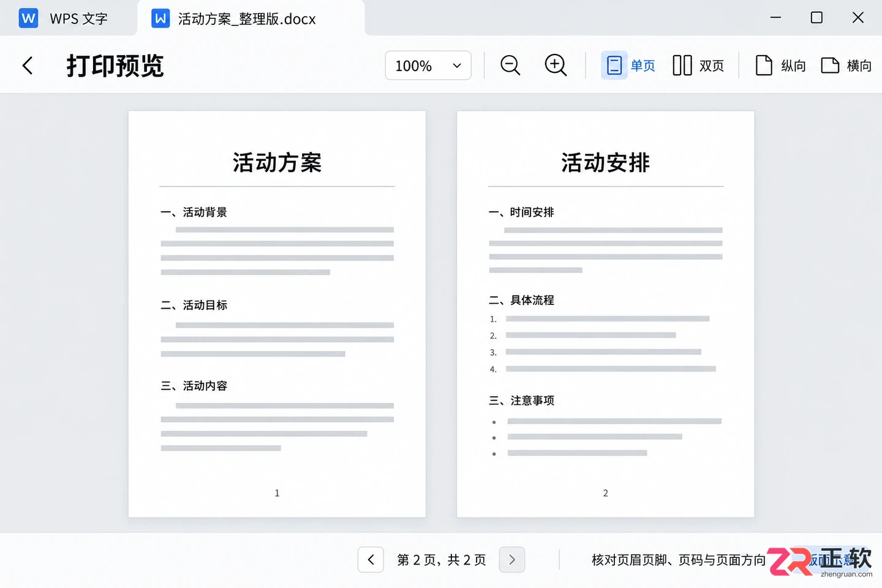Click the 二、活动目标 heading
Viewport: 882px width, 588px height.
(194, 305)
